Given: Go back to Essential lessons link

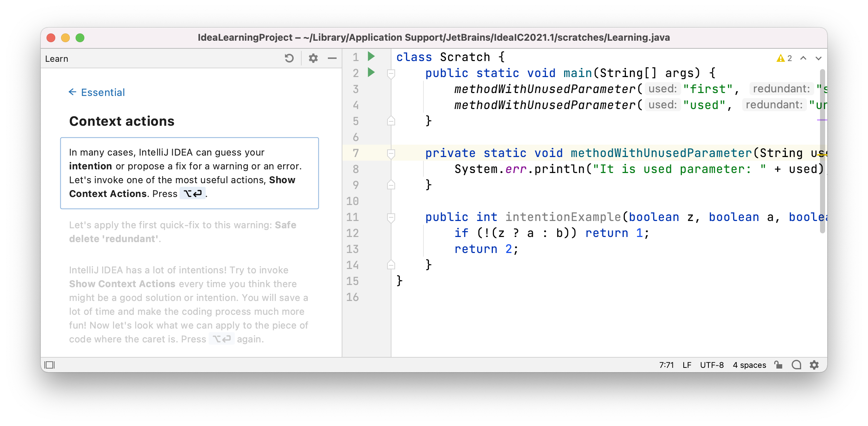Looking at the screenshot, I should point(97,92).
